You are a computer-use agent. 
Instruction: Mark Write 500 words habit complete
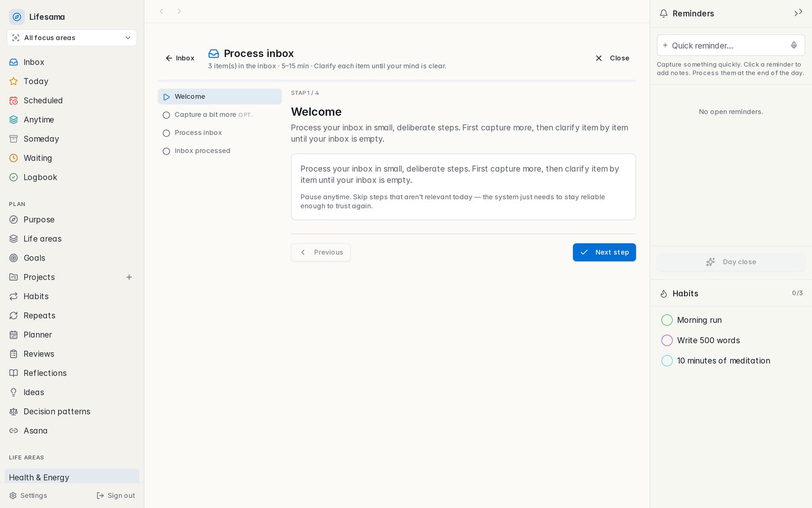(667, 340)
